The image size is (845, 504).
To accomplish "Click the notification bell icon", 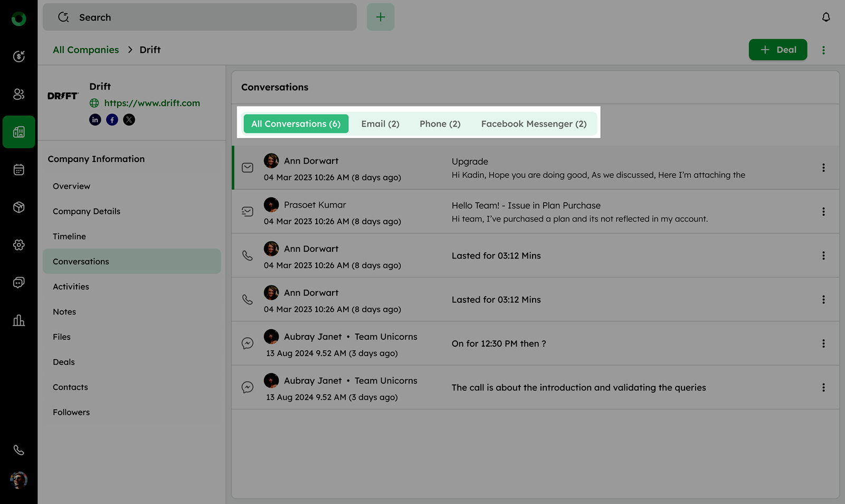I will 825,17.
